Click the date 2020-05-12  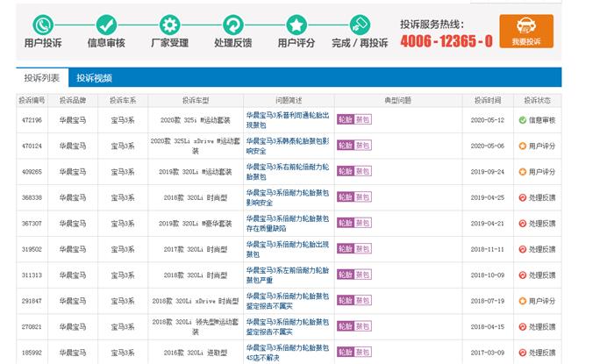(488, 120)
